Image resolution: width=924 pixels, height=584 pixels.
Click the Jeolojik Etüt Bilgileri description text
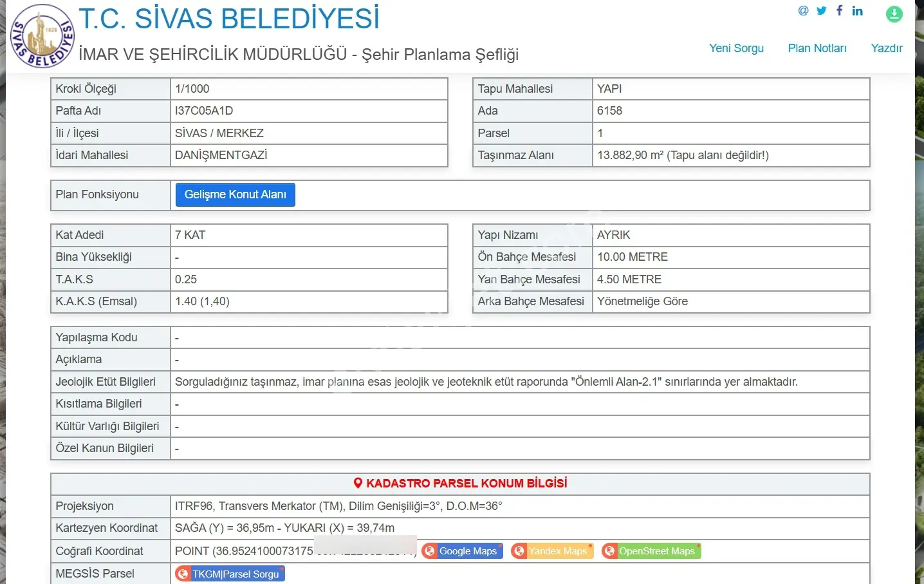pos(486,382)
